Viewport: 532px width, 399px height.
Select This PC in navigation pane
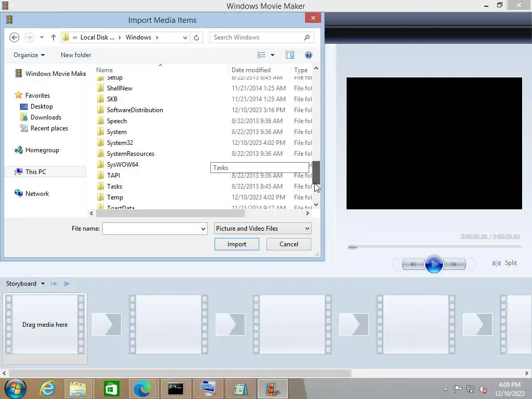coord(46,171)
